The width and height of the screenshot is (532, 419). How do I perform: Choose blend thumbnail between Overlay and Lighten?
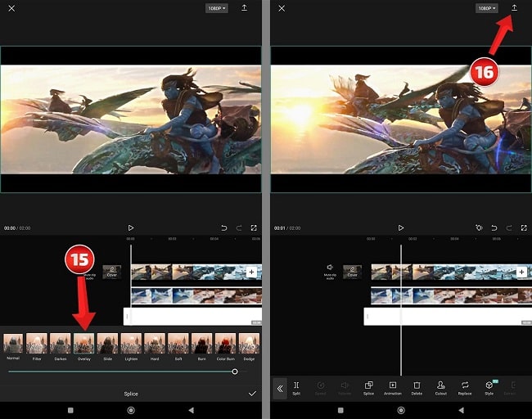click(107, 344)
